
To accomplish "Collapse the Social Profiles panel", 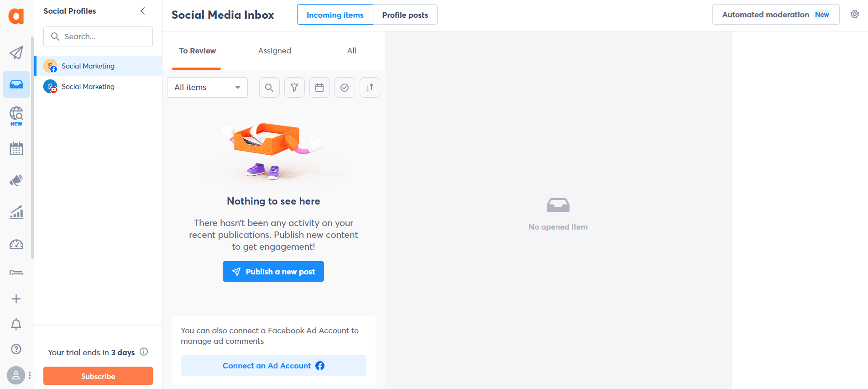I will point(142,11).
